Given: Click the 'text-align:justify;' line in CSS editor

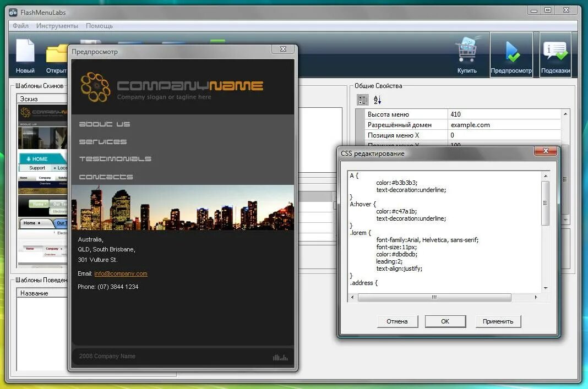Looking at the screenshot, I should coord(399,269).
